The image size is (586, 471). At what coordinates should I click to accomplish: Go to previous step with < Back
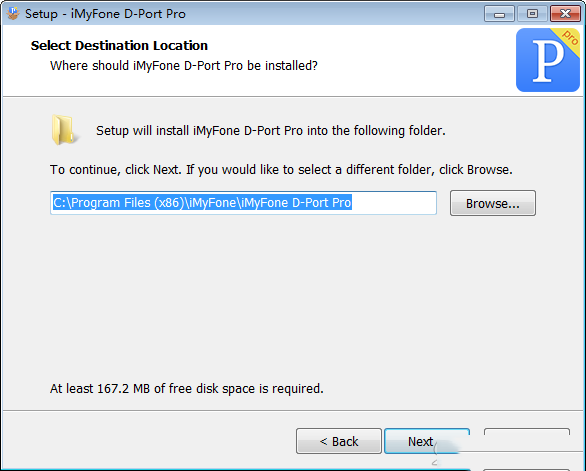pyautogui.click(x=339, y=441)
